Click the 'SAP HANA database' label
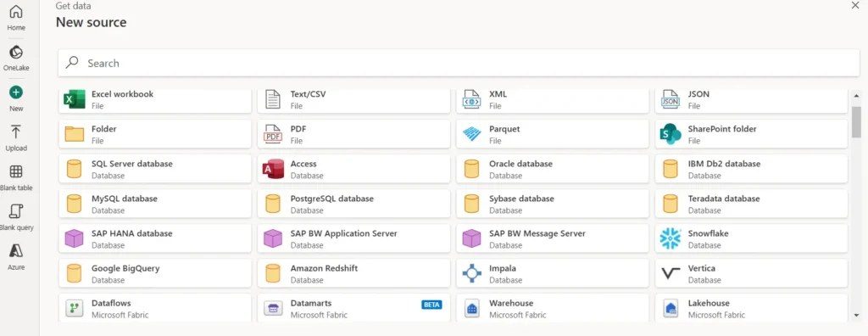The height and width of the screenshot is (336, 868). 131,233
